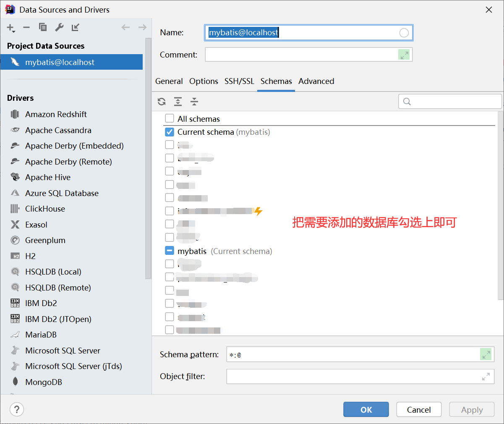Screen dimensions: 504x424
Task: Go back with left arrow icon
Action: pos(125,27)
